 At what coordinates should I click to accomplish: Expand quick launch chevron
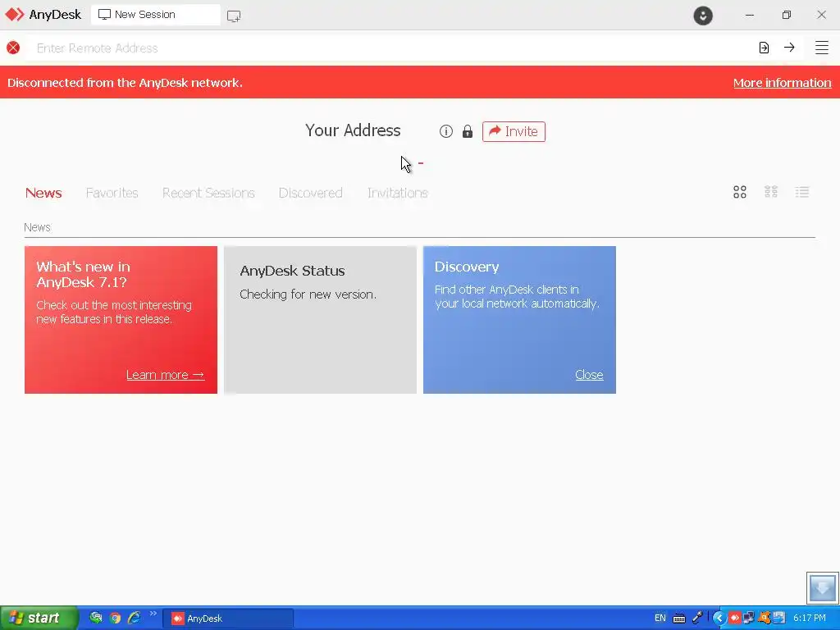point(153,614)
